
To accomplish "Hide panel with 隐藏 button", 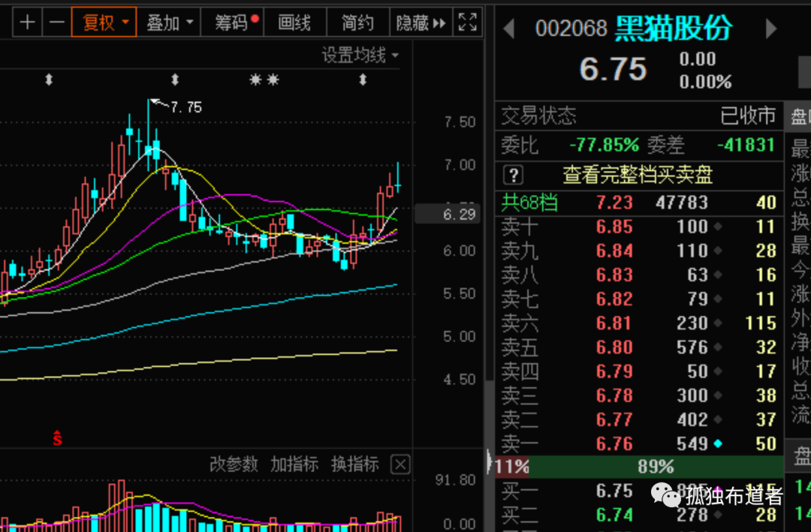I will pos(421,23).
